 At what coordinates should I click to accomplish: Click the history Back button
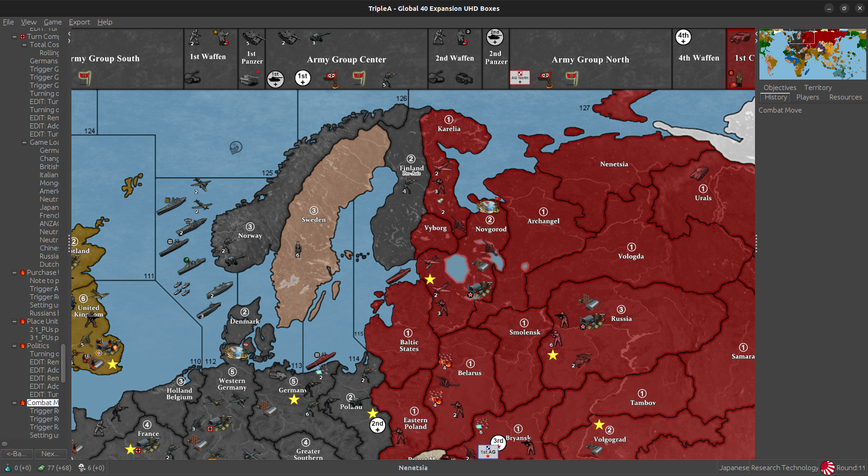click(16, 453)
